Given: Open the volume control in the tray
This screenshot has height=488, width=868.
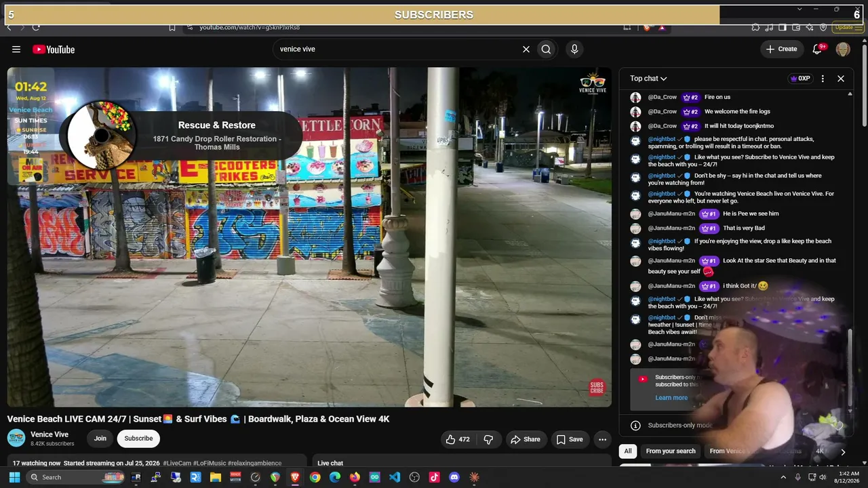Looking at the screenshot, I should click(823, 477).
